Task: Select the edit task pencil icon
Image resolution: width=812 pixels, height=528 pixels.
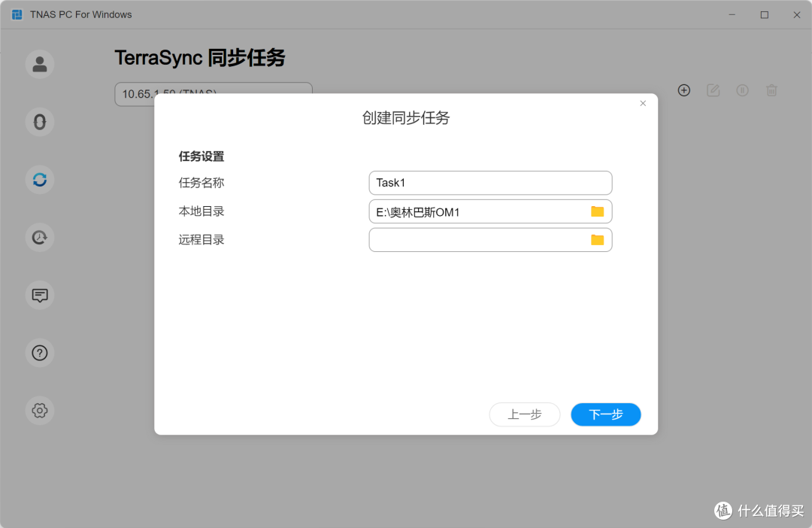Action: pyautogui.click(x=713, y=90)
